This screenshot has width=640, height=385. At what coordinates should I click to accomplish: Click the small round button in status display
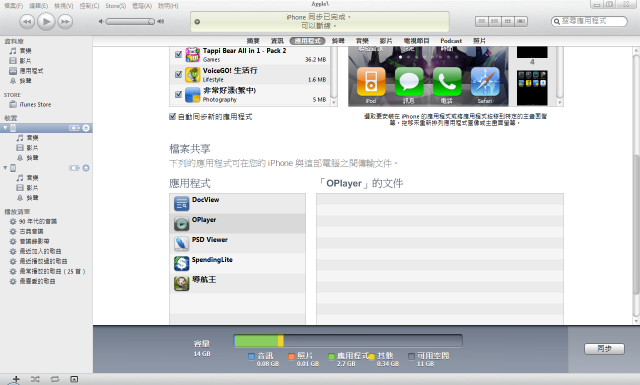tap(197, 22)
